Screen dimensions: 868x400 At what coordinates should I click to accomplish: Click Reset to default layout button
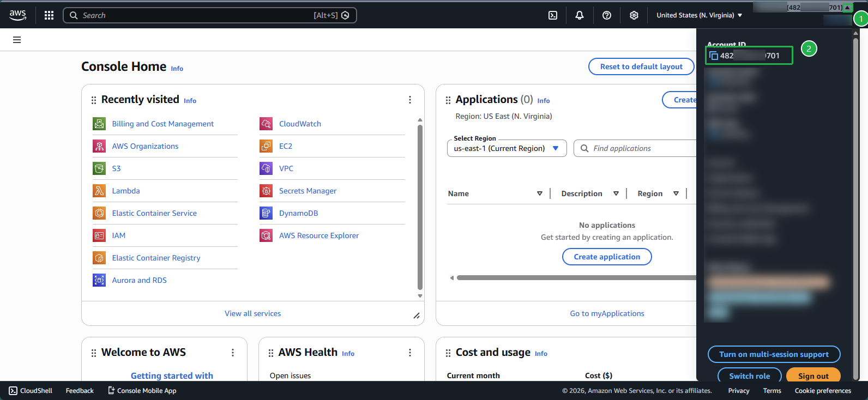click(641, 66)
